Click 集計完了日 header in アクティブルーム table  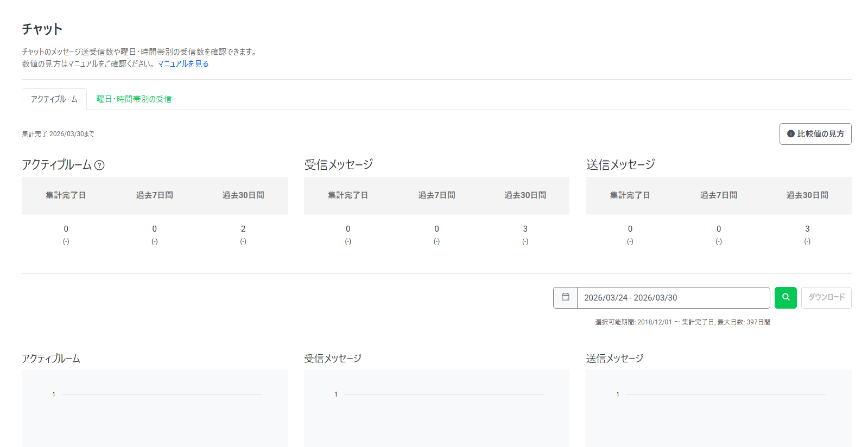(x=66, y=195)
